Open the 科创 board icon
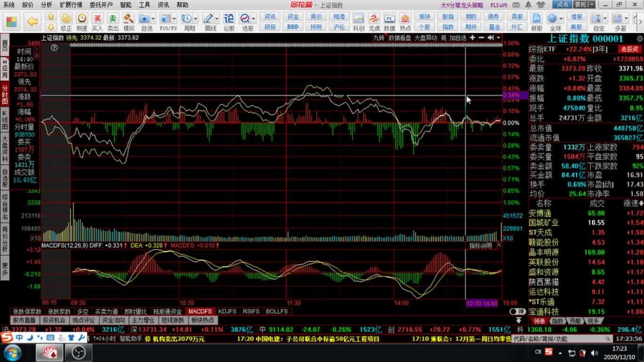Image resolution: width=644 pixels, height=362 pixels. coord(359,18)
